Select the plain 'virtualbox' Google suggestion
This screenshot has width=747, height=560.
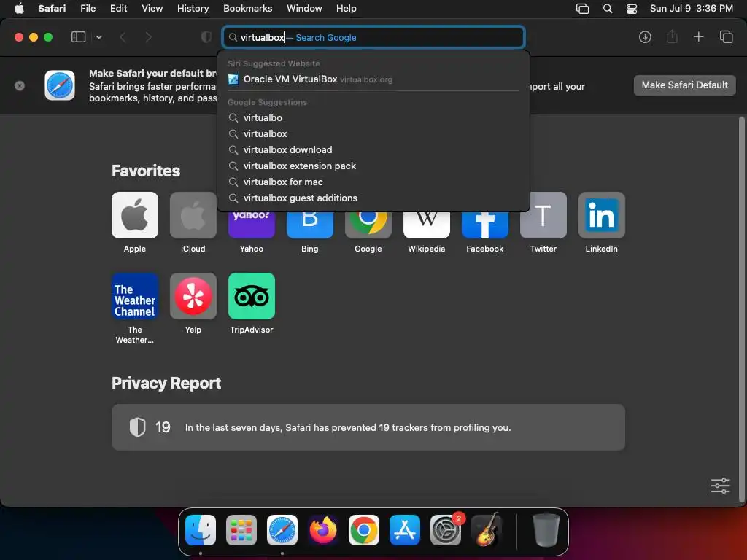tap(373, 134)
